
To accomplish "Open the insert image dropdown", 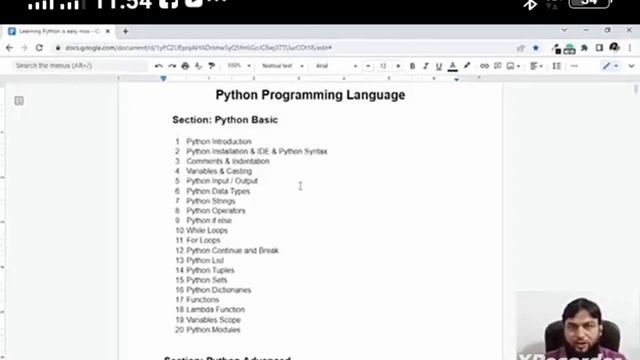I will tap(513, 66).
